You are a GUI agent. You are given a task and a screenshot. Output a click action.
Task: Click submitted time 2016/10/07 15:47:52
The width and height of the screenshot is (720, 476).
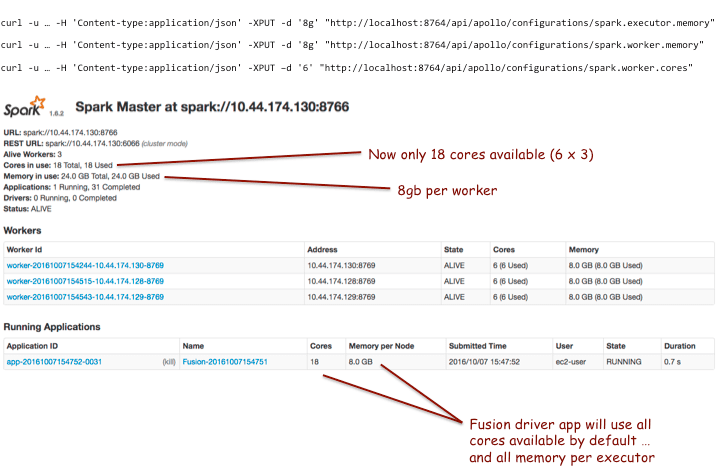point(484,362)
